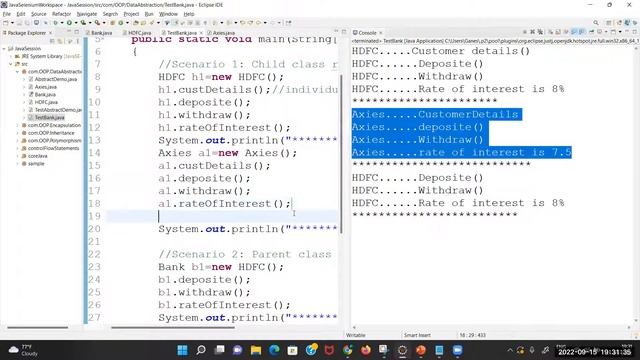Expand the com.OOP.Polymorphism package

point(18,141)
